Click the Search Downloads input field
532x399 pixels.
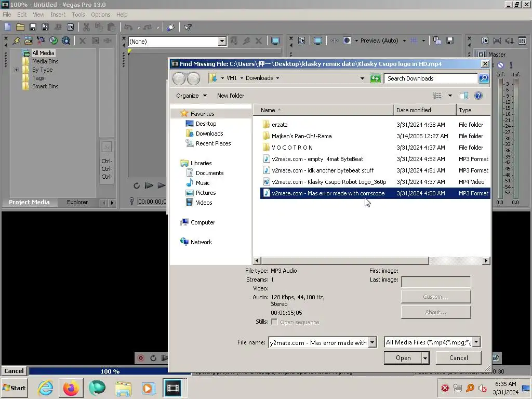tap(431, 78)
